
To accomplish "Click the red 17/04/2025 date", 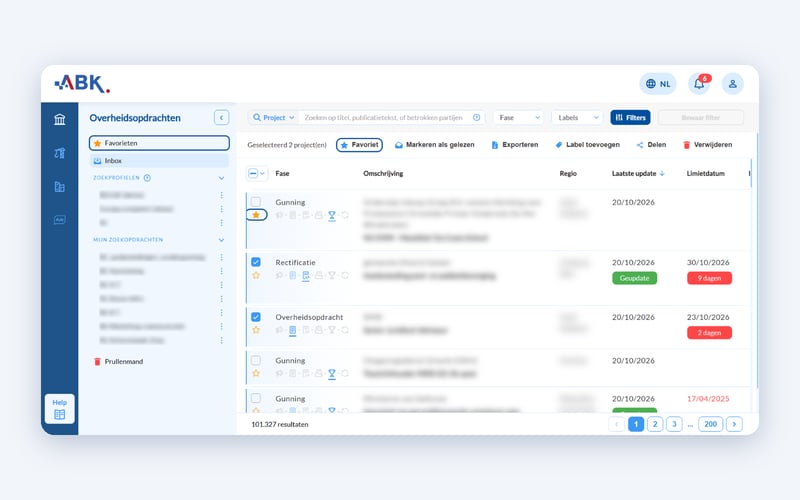I will click(x=708, y=398).
